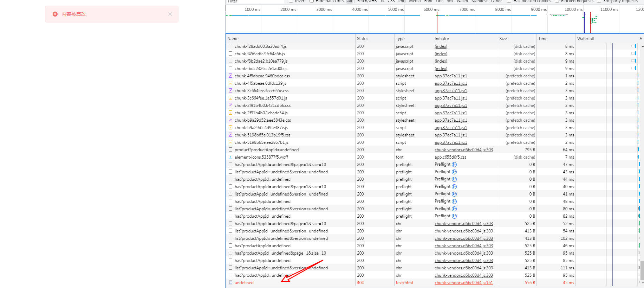Select the red undefined request name
This screenshot has height=288, width=644.
(x=244, y=283)
